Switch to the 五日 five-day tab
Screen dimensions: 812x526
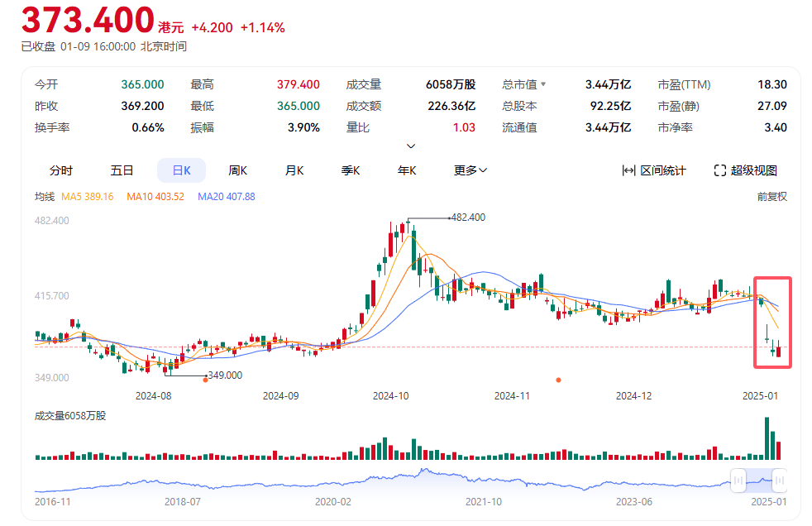coord(122,170)
